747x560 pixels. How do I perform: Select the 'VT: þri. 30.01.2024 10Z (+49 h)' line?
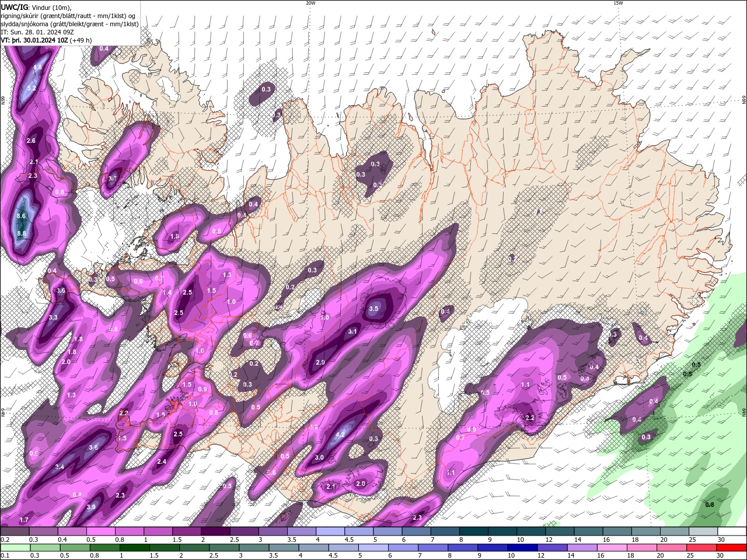pos(46,40)
